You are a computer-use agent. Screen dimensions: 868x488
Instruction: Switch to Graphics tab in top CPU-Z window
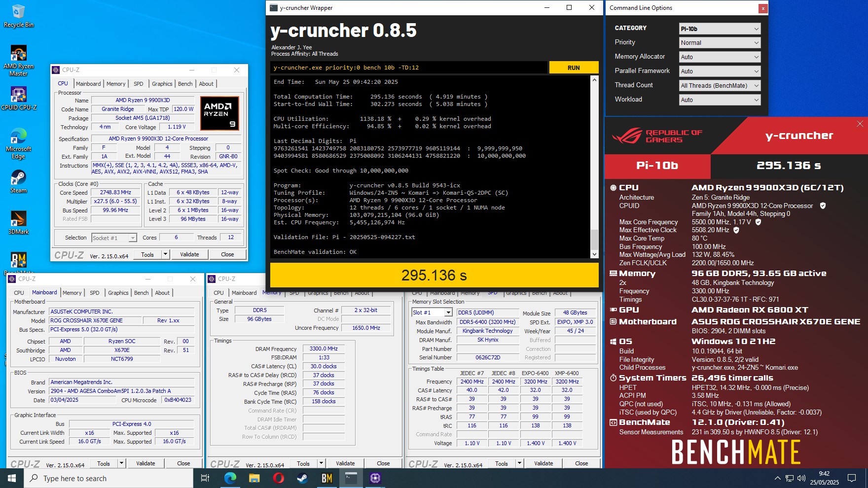[162, 84]
